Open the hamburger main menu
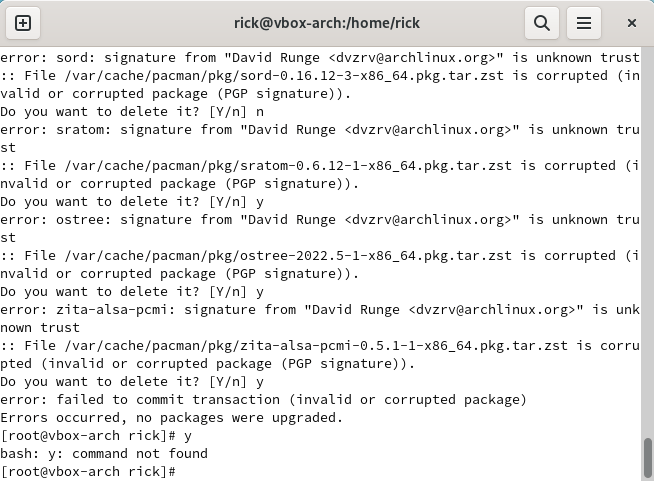654x481 pixels. pos(584,23)
